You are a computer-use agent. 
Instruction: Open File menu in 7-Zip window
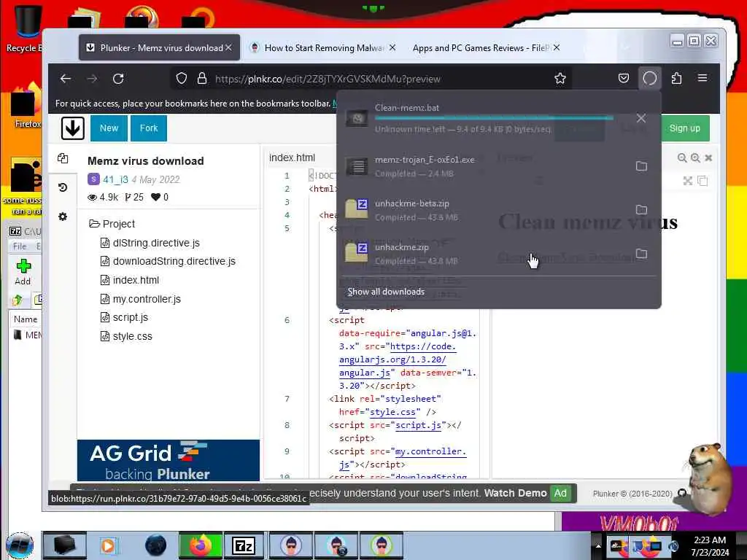pos(20,246)
